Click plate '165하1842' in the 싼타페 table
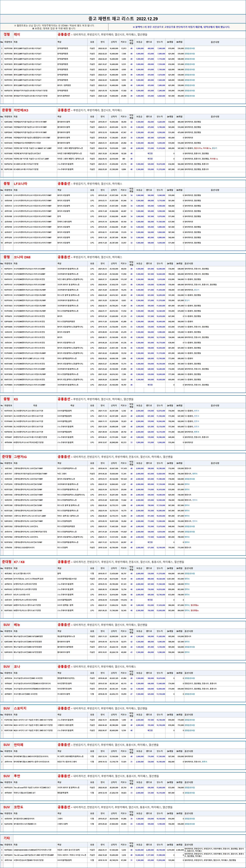Screen dimensions: 246x868 point(8,756)
